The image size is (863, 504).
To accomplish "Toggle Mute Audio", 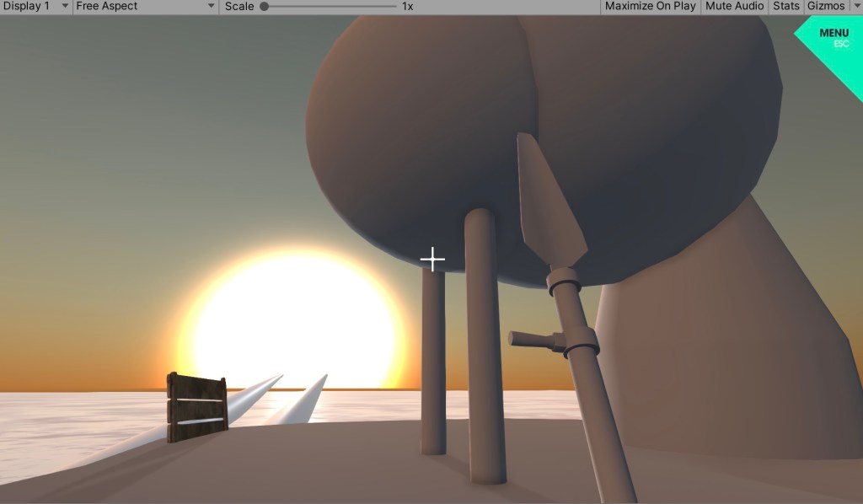I will [x=734, y=7].
